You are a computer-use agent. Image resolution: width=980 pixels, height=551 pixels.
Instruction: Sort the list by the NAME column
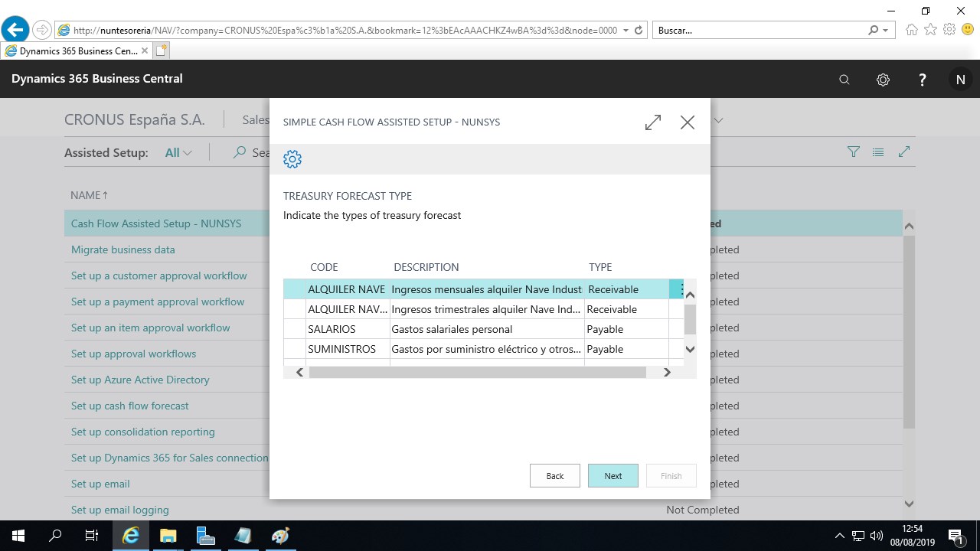pos(89,195)
